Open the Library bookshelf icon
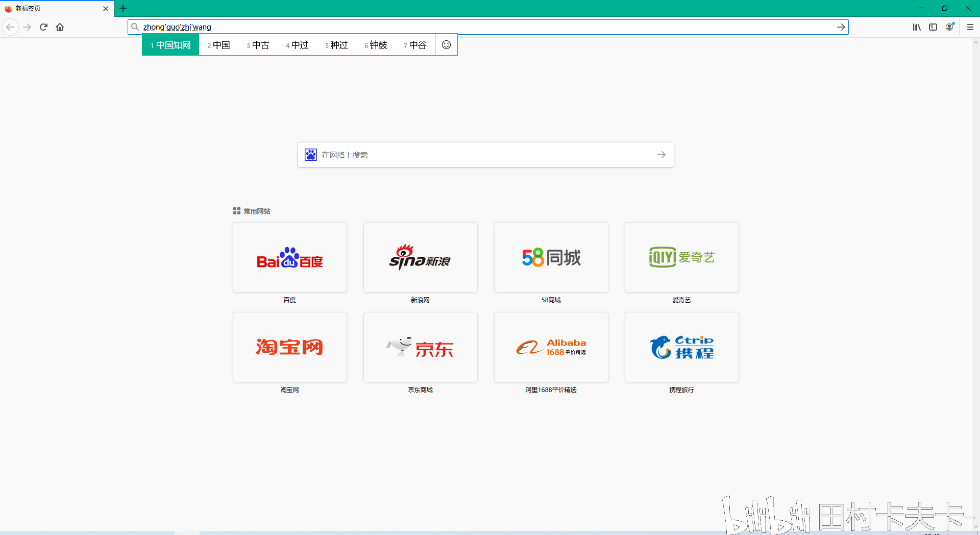The width and height of the screenshot is (980, 535). 917,27
